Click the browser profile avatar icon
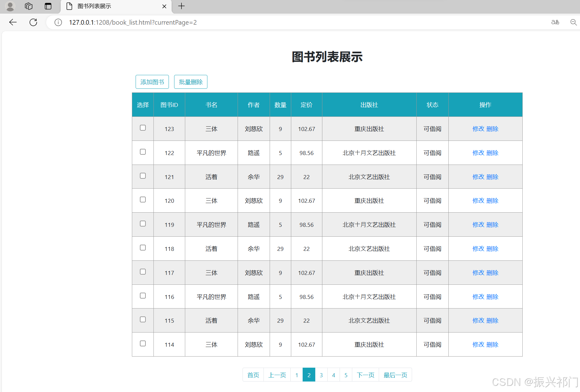Viewport: 580px width, 392px height. [x=10, y=6]
